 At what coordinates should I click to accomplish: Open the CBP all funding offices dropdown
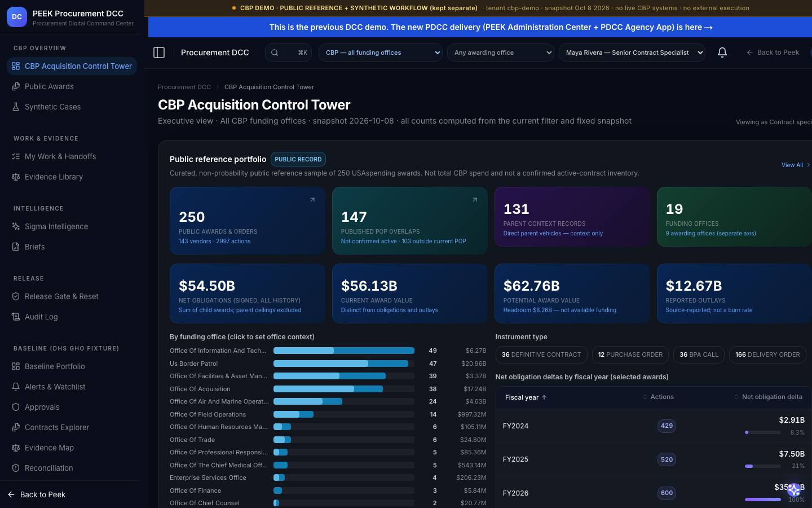(x=381, y=52)
